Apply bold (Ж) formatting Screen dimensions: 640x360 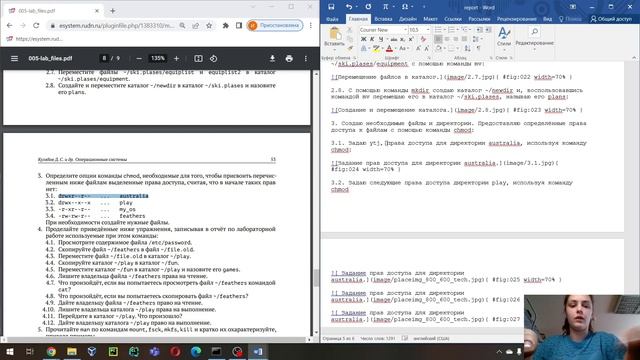point(363,39)
